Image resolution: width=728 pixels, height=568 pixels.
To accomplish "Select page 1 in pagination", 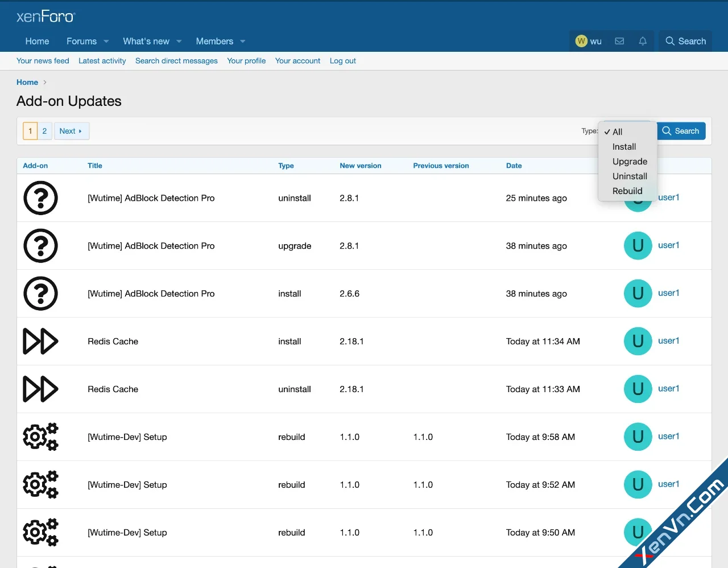I will (30, 131).
